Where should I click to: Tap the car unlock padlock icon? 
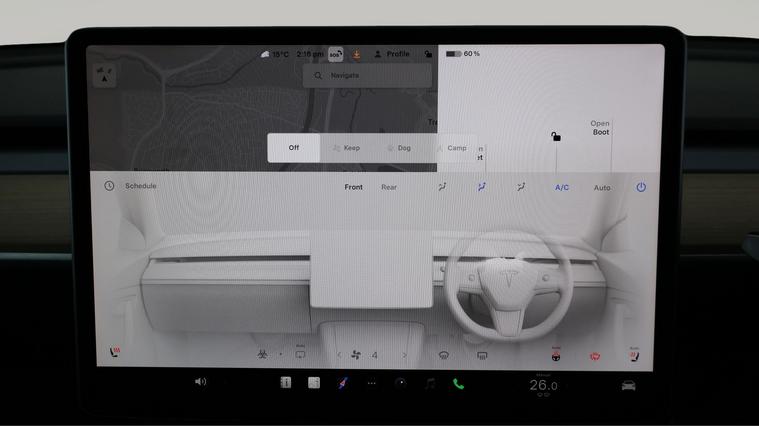coord(556,137)
